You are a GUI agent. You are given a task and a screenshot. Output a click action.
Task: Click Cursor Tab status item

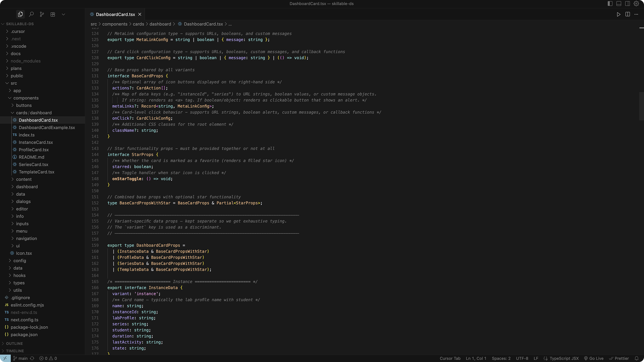[450, 358]
